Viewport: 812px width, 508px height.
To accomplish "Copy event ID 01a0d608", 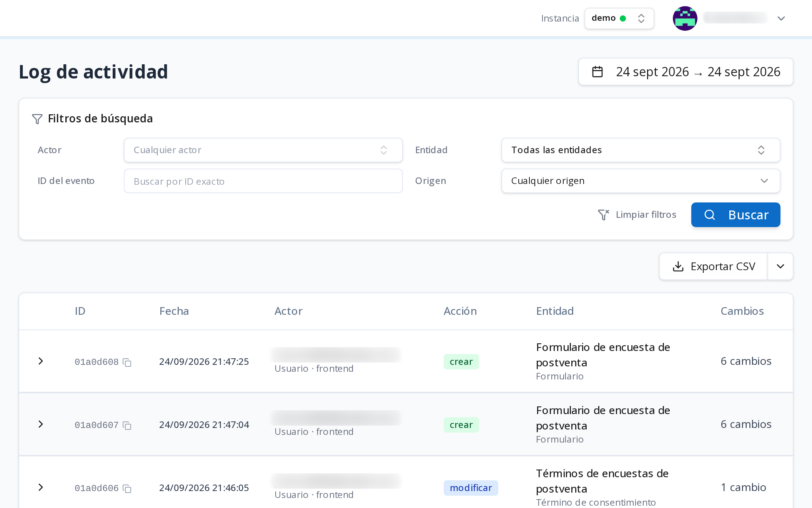I will 127,362.
